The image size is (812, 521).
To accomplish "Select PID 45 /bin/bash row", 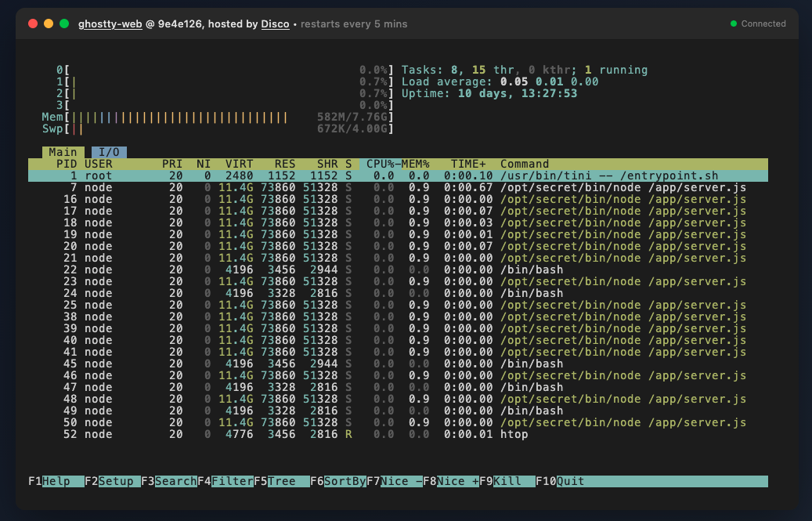I will coord(398,364).
